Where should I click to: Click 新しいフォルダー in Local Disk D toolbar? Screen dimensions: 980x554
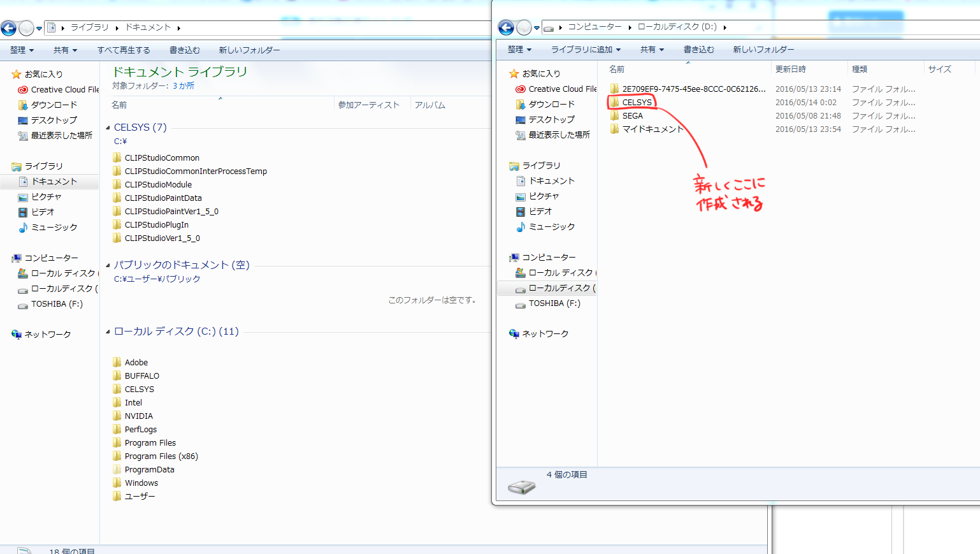coord(763,49)
